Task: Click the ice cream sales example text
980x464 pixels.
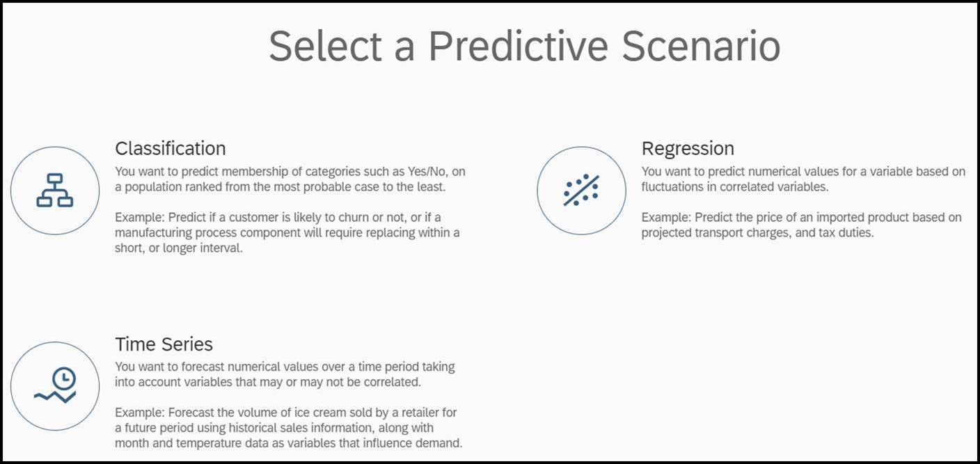Action: click(288, 428)
